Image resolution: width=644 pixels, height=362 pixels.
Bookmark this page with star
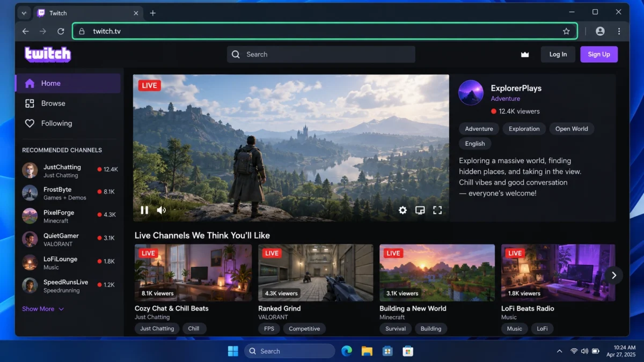(x=566, y=31)
